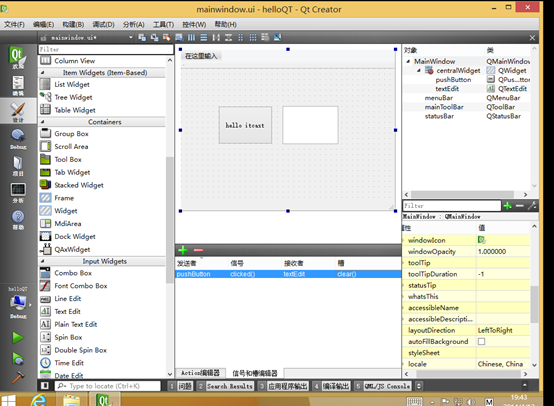Select Line Edit in widget box

(67, 299)
